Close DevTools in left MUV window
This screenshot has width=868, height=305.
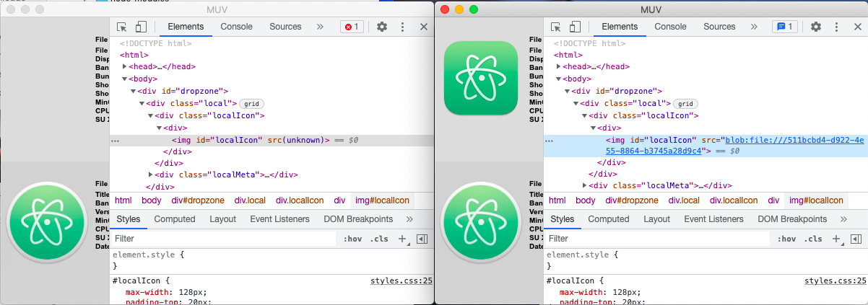[424, 27]
